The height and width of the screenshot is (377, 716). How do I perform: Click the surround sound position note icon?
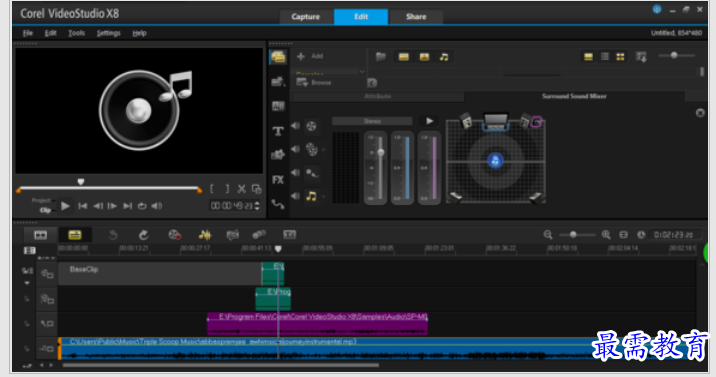coord(495,161)
